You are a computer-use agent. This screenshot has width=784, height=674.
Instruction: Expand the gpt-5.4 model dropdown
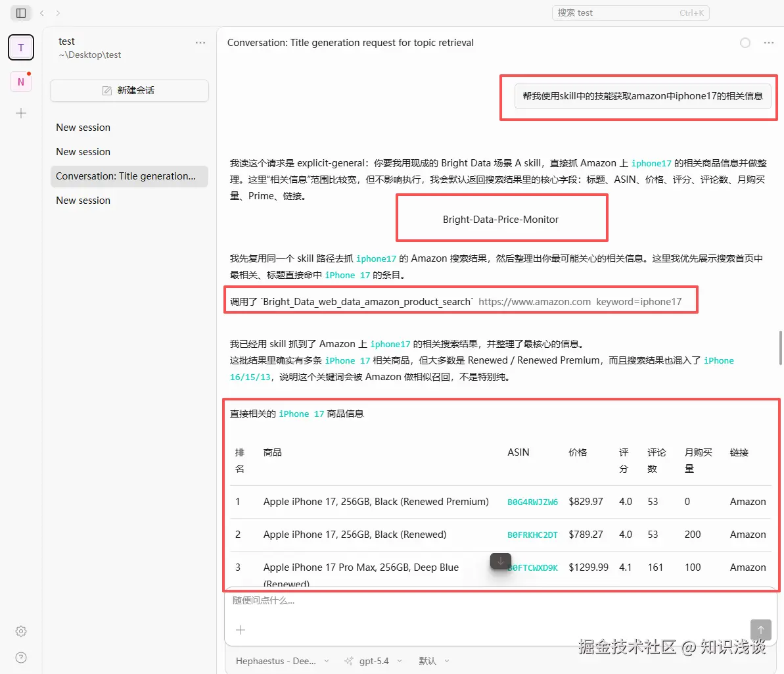[x=373, y=661]
